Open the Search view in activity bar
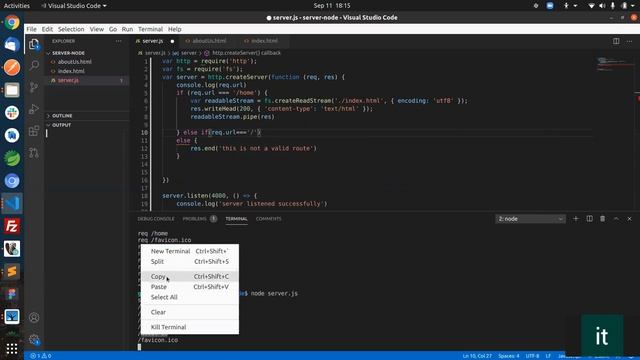This screenshot has width=640, height=360. pos(34,65)
